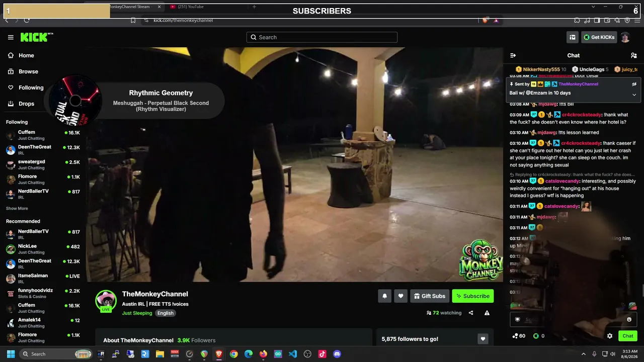Open Cuffem channel in Following list

coord(43,135)
